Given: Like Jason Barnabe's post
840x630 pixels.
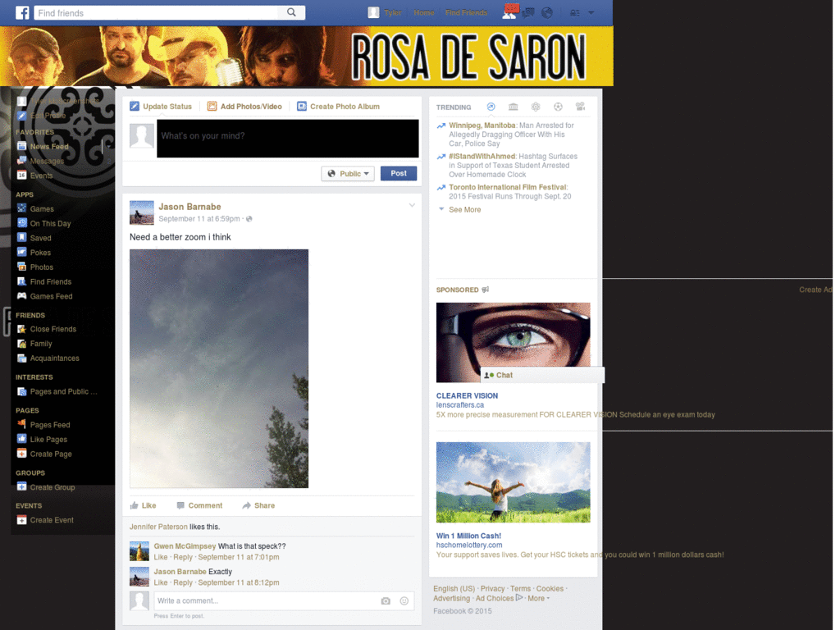Looking at the screenshot, I should (143, 505).
